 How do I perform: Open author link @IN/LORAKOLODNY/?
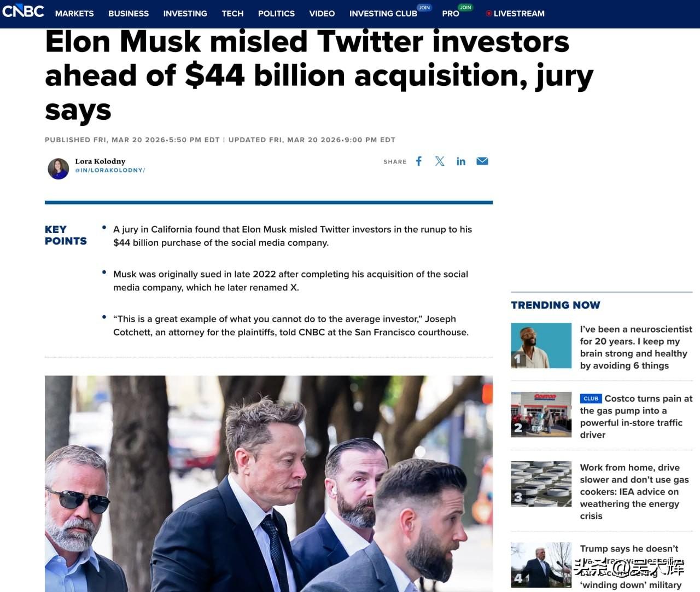(110, 170)
